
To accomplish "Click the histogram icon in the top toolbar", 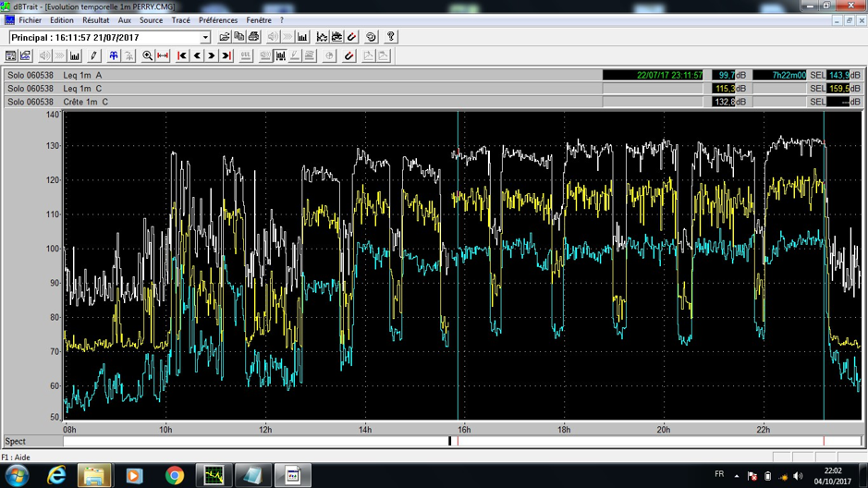I will click(302, 37).
